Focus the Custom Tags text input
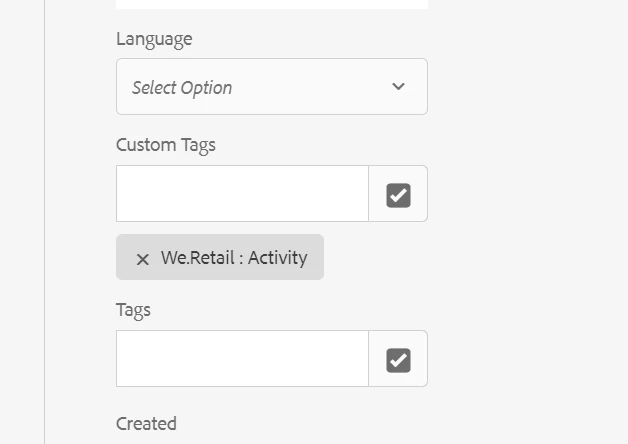Viewport: 628px width, 444px height. [242, 194]
